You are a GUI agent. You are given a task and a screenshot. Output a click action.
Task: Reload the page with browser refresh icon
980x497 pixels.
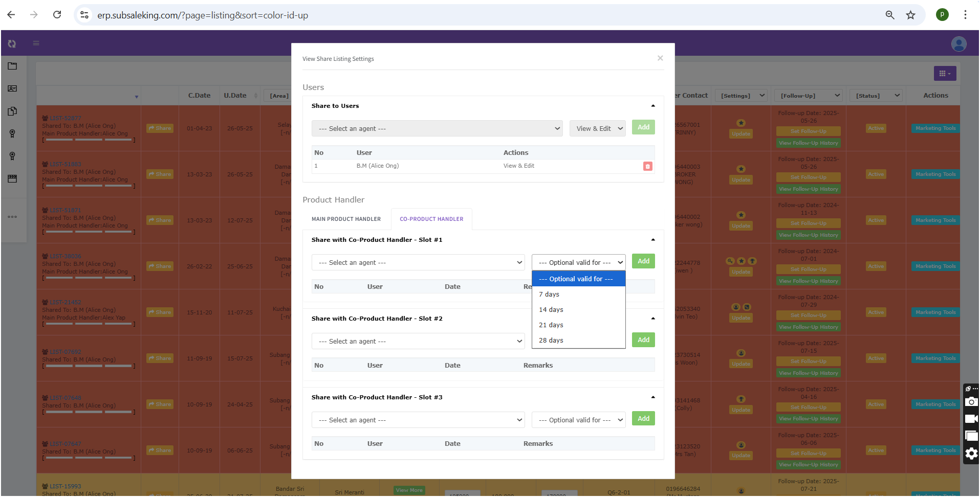pos(57,15)
